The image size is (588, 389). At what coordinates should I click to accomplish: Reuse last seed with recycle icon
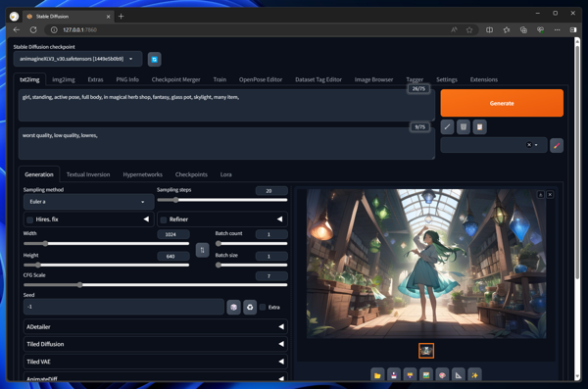coord(250,308)
